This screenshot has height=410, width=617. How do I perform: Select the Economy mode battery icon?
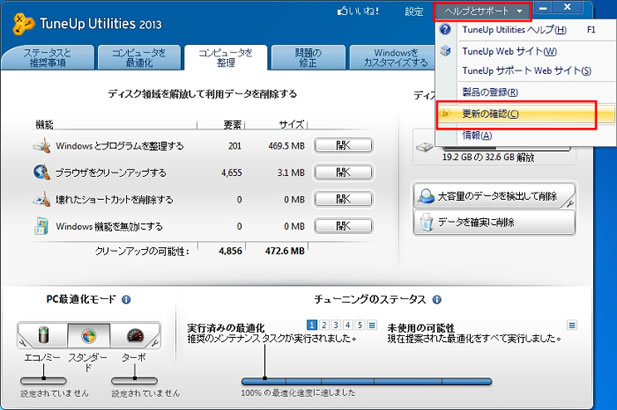[43, 335]
